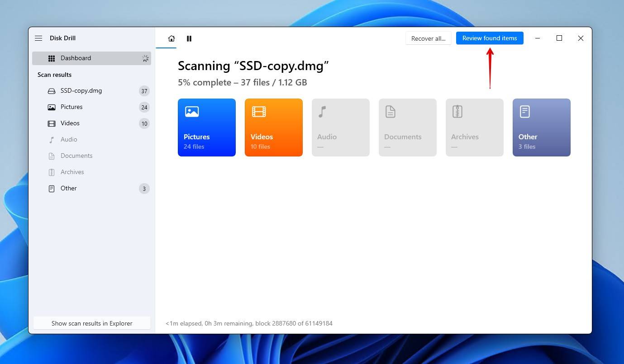This screenshot has height=364, width=624.
Task: Click the Documents page icon in sidebar
Action: click(x=52, y=156)
